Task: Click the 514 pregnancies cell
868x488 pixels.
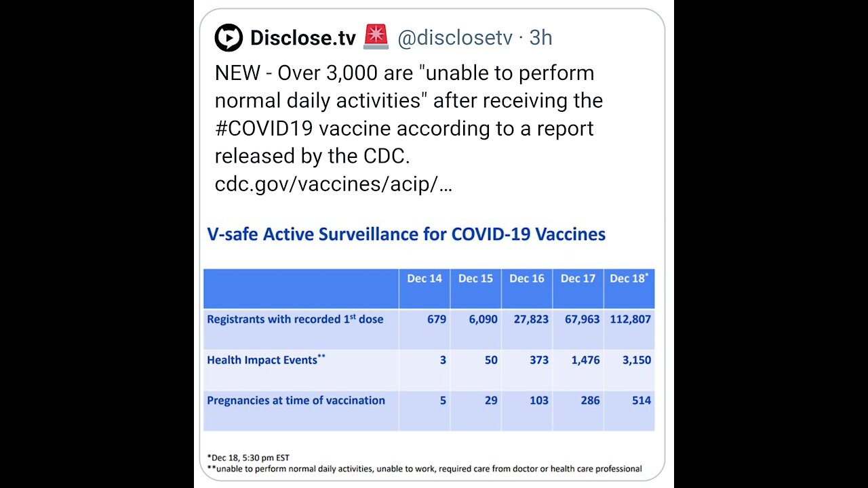Action: point(641,401)
